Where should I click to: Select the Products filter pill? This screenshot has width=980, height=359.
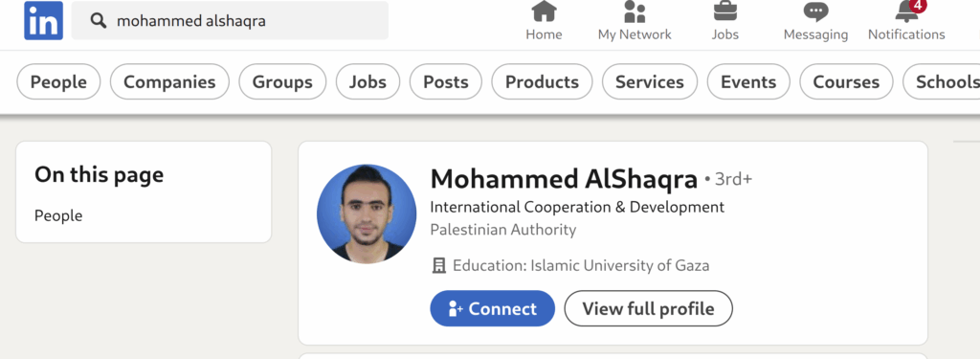542,82
